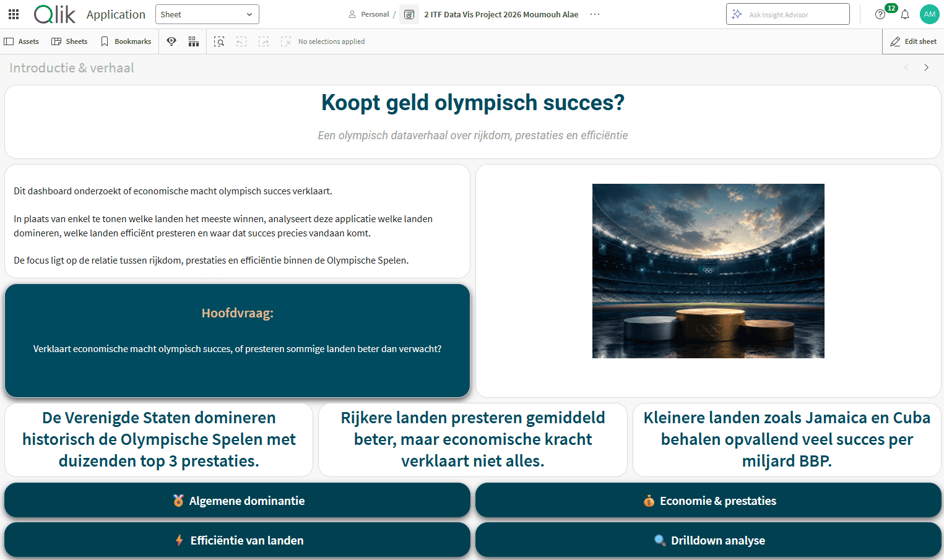Image resolution: width=944 pixels, height=560 pixels.
Task: Click the smart search icon
Action: (x=219, y=41)
